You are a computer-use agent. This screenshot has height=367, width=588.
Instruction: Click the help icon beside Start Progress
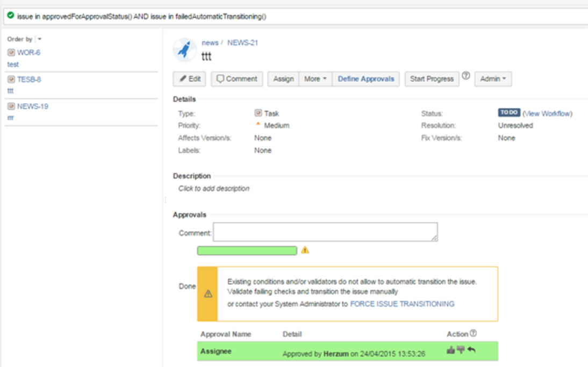(466, 76)
